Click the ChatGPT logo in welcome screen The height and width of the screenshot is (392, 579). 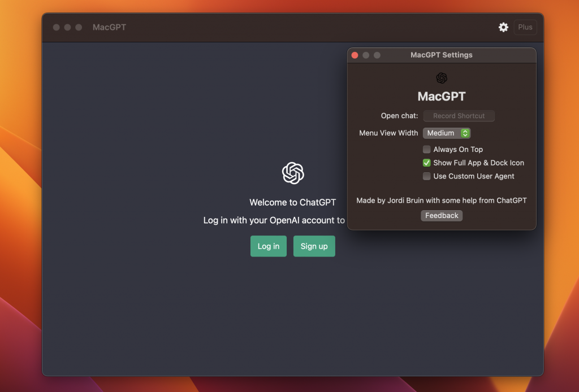(293, 173)
